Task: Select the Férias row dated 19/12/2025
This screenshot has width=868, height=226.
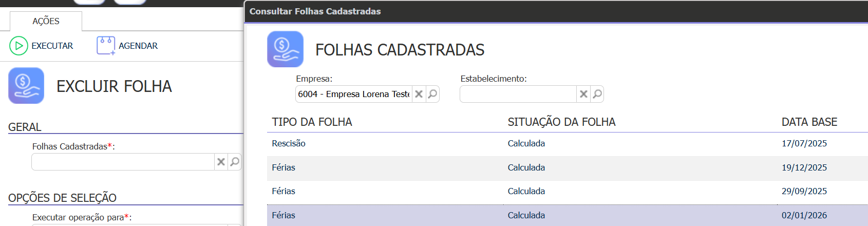Action: (x=526, y=168)
